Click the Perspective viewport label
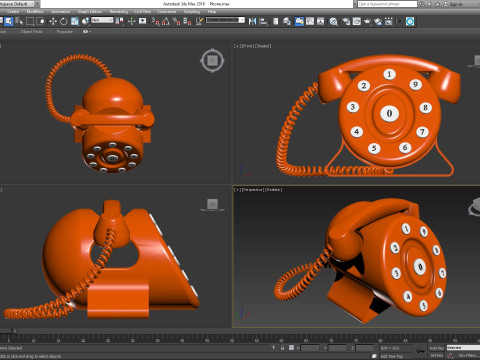 253,190
